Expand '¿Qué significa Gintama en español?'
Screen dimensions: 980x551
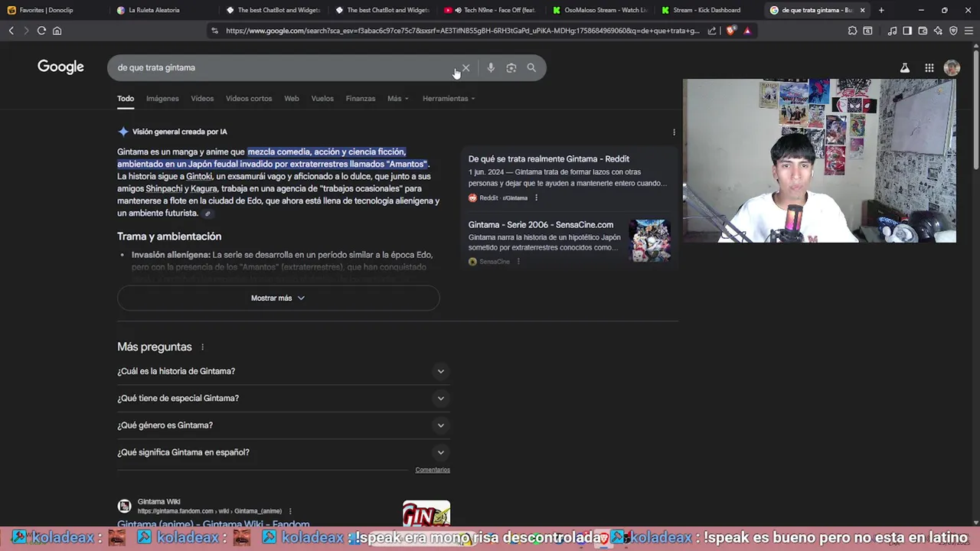283,452
